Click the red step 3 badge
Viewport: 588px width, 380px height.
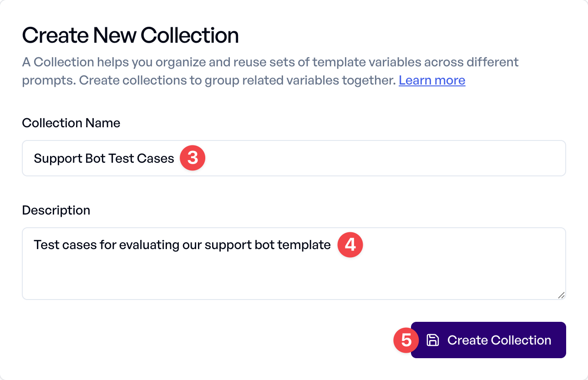(193, 158)
